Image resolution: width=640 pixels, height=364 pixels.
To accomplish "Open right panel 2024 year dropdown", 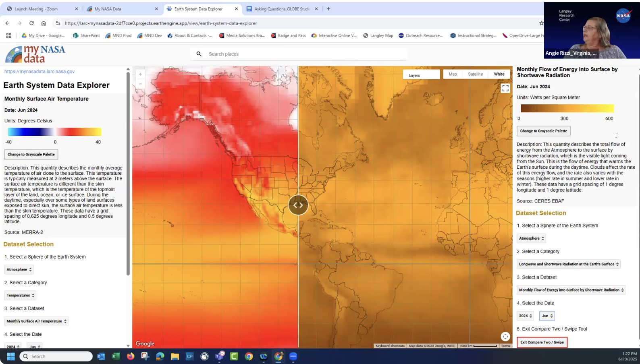I will pyautogui.click(x=526, y=316).
